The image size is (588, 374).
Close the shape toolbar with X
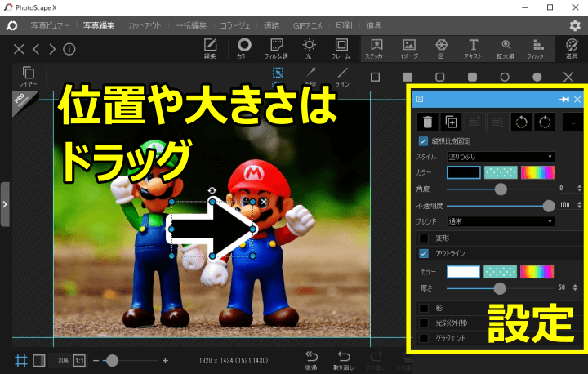(568, 78)
